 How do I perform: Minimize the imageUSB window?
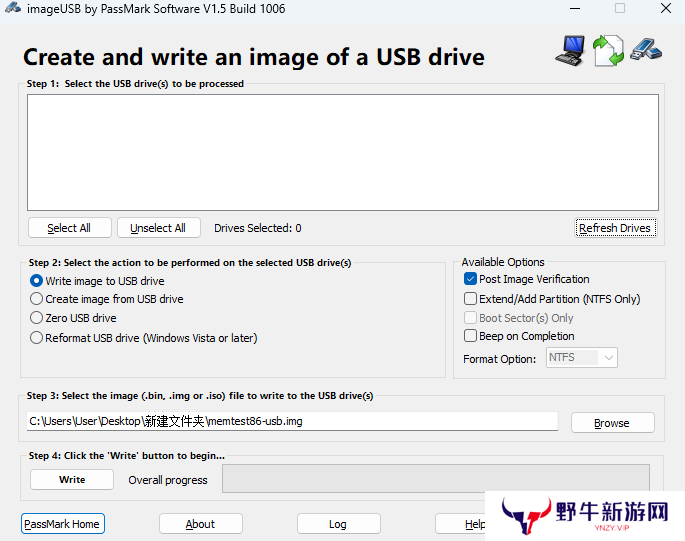(x=575, y=8)
